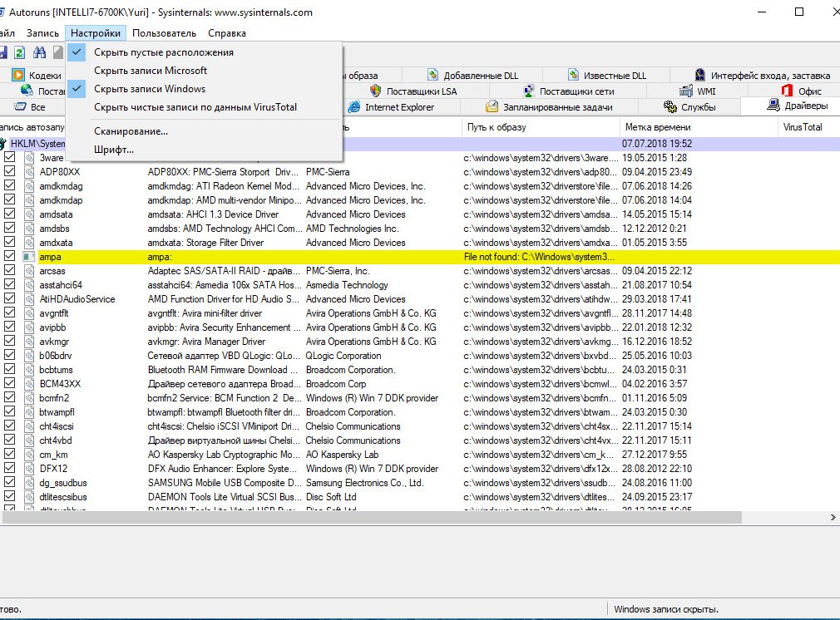Select the dg_ssudbus entry name

coord(62,483)
